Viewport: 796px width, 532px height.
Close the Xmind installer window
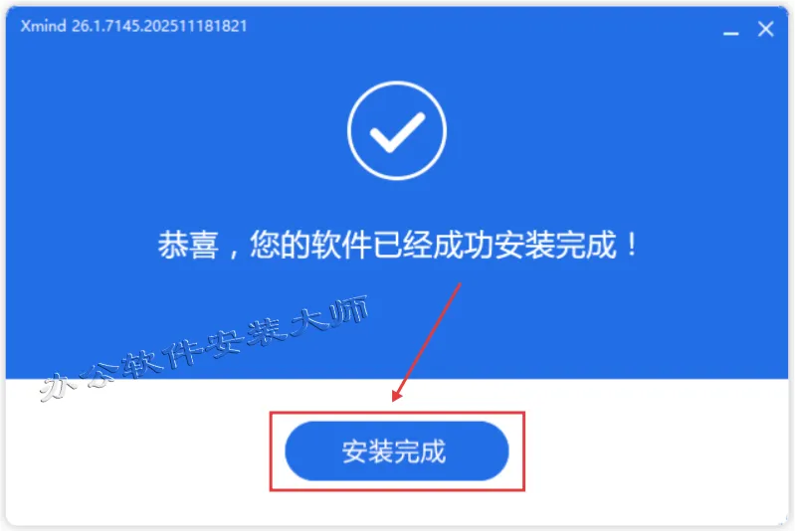coord(765,29)
